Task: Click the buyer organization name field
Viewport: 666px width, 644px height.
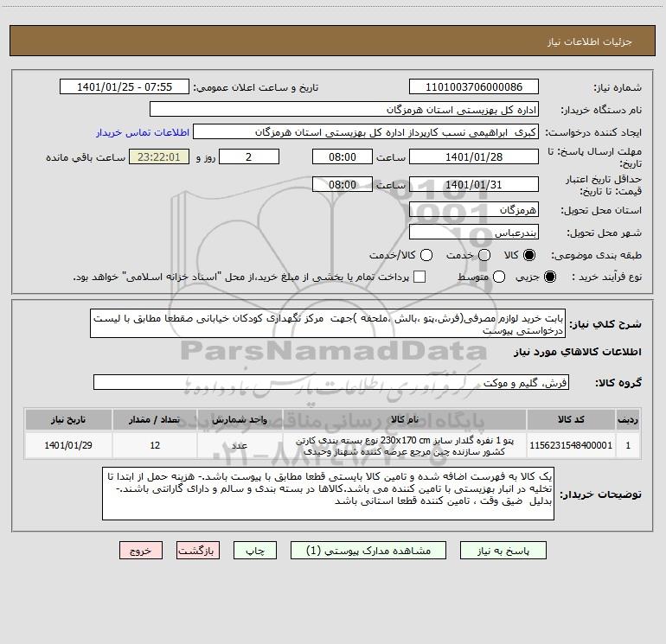Action: click(x=344, y=110)
